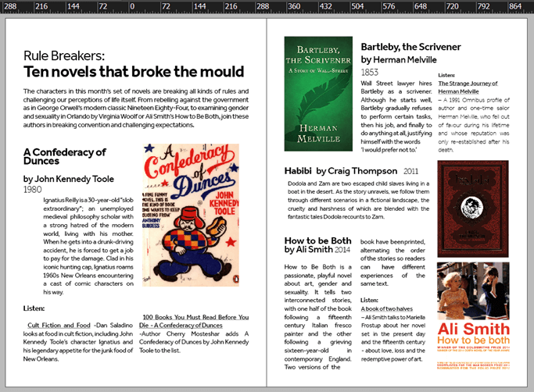Viewport: 534px width, 392px height.
Task: Click the year 1853 text
Action: [x=370, y=72]
